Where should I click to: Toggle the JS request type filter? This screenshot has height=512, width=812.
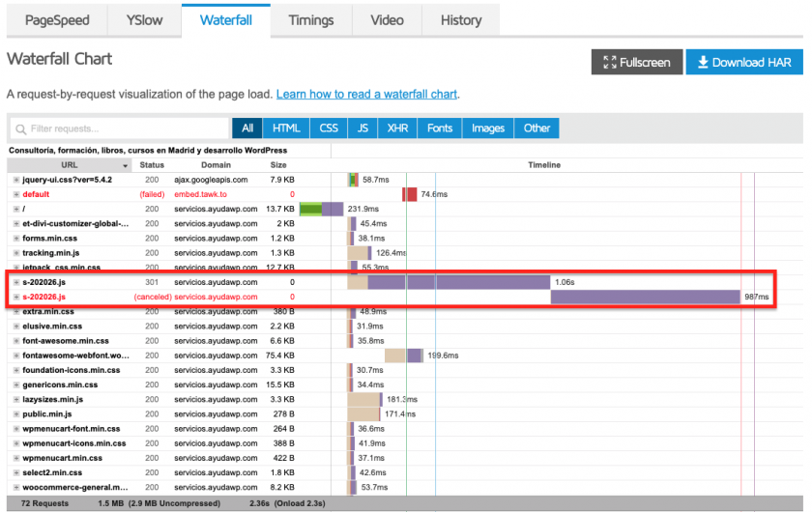[x=362, y=128]
